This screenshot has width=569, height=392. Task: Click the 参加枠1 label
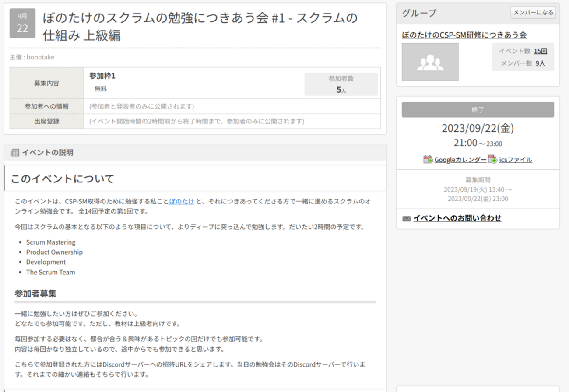(x=102, y=76)
